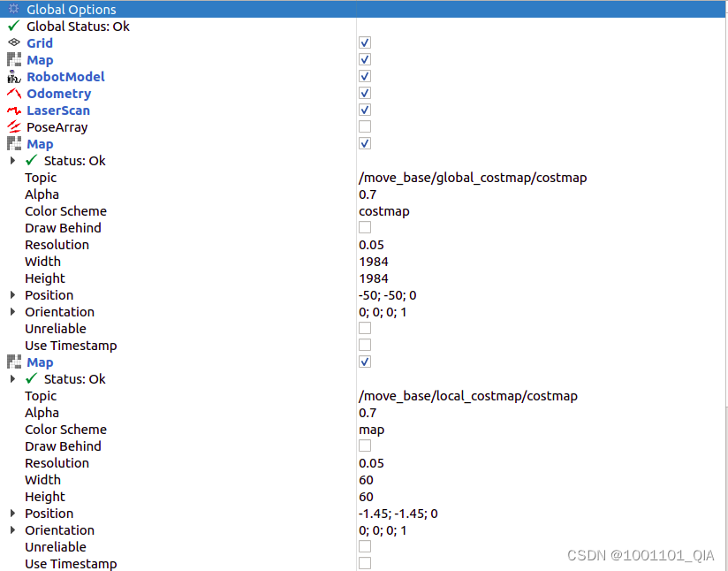The image size is (728, 571).
Task: Click the global costmap Status Ok checkmark
Action: [32, 160]
